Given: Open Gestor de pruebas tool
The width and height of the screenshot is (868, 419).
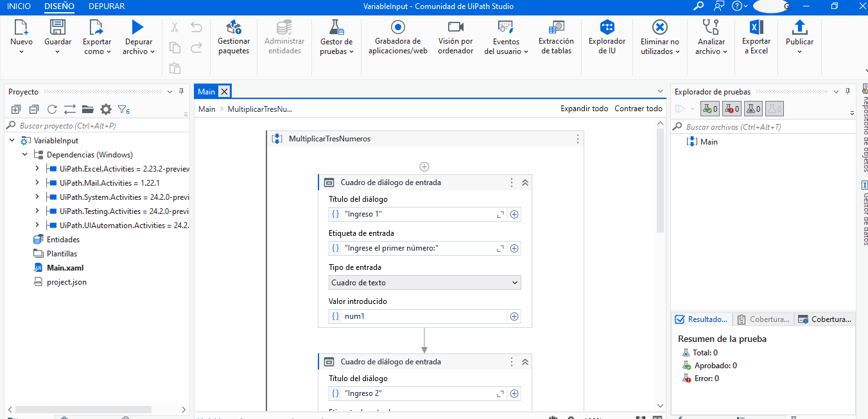Looking at the screenshot, I should [x=337, y=37].
